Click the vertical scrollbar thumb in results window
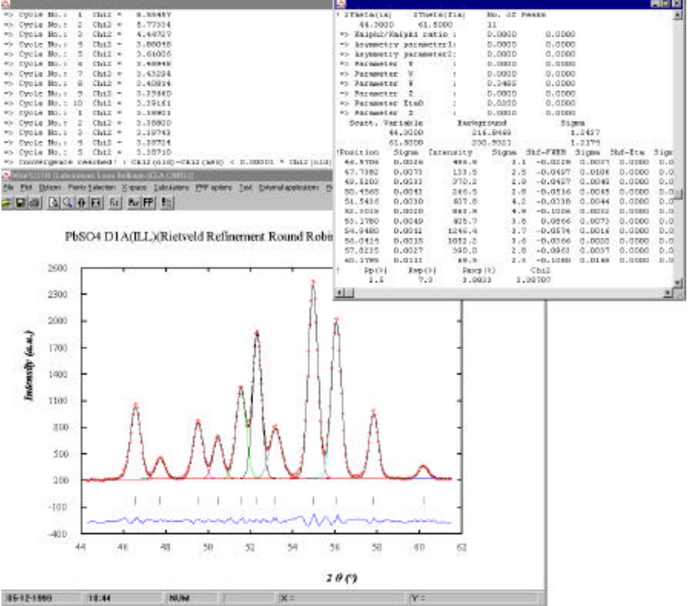Screen dimensions: 700x606 point(678,194)
